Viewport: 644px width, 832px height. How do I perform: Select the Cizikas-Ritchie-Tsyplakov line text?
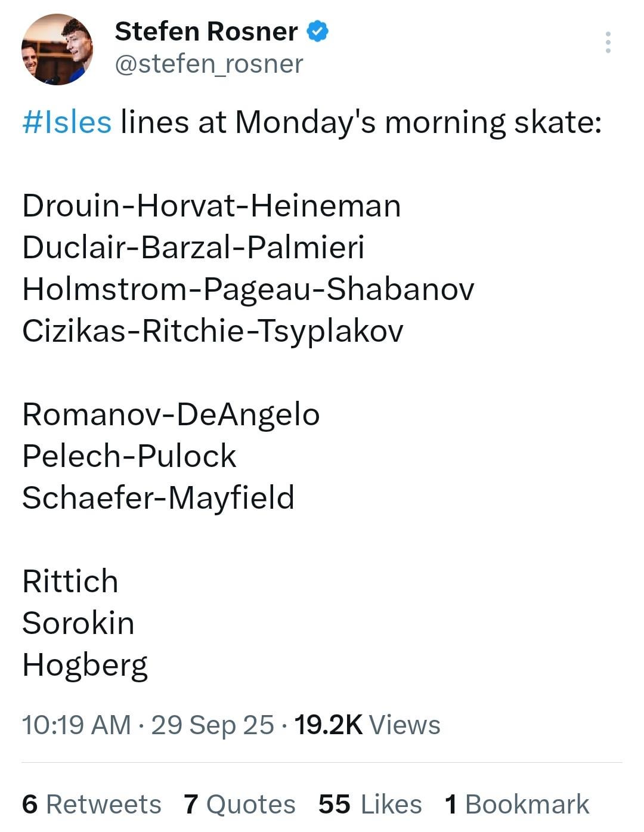[212, 331]
